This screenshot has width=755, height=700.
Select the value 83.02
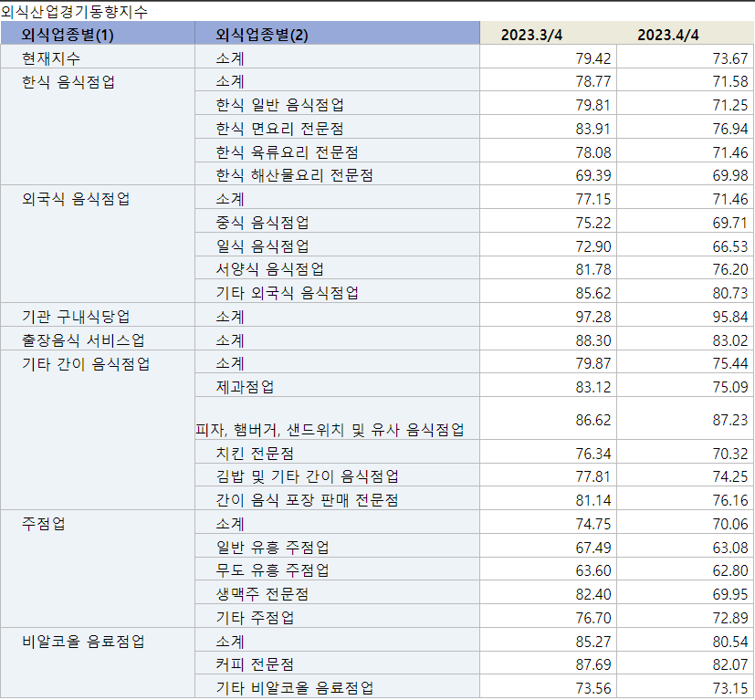coord(730,340)
